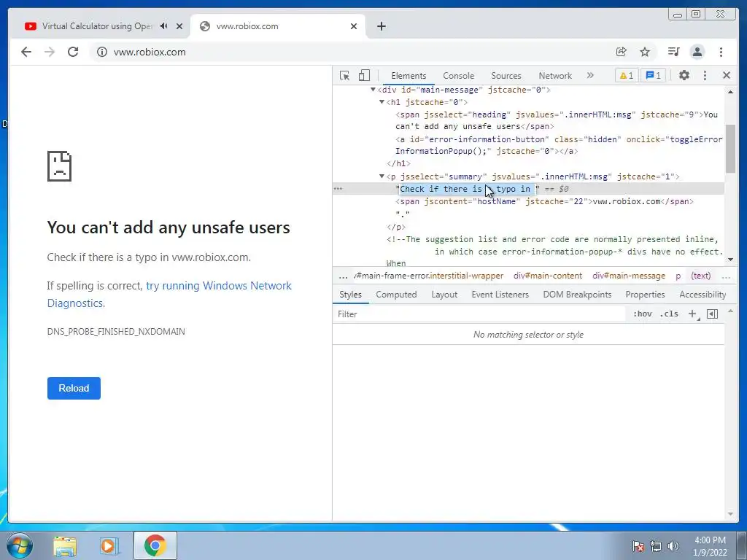
Task: Toggle the device toolbar icon
Action: [365, 76]
